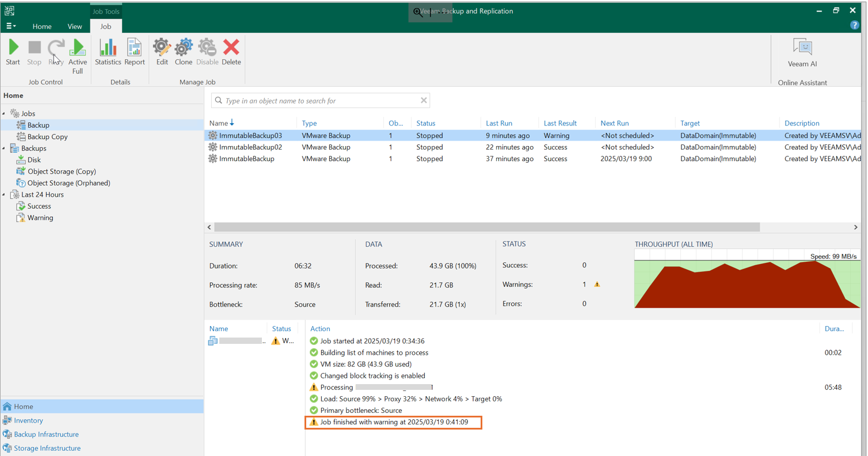Open job Statistics

(108, 52)
